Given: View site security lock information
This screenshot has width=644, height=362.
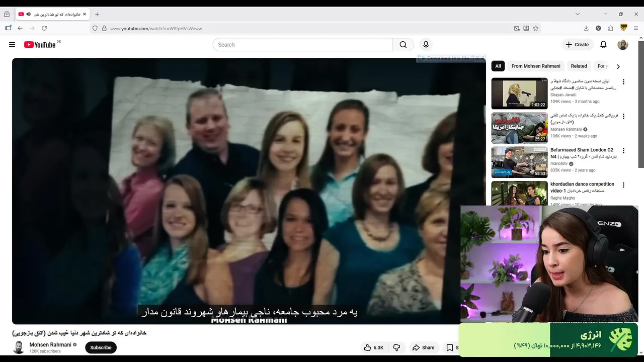Looking at the screenshot, I should [104, 28].
